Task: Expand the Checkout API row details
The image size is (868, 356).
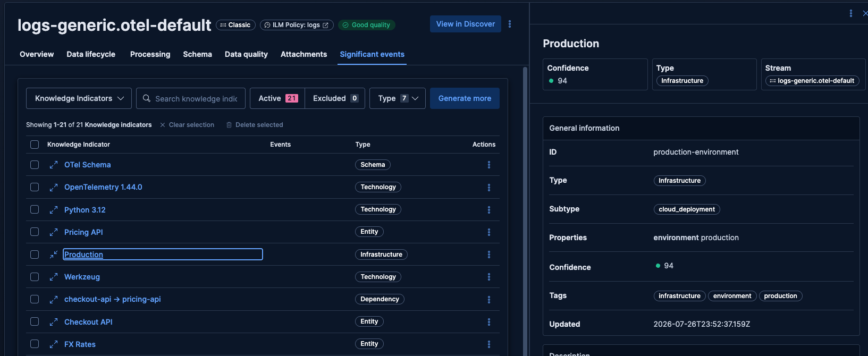Action: pyautogui.click(x=53, y=322)
